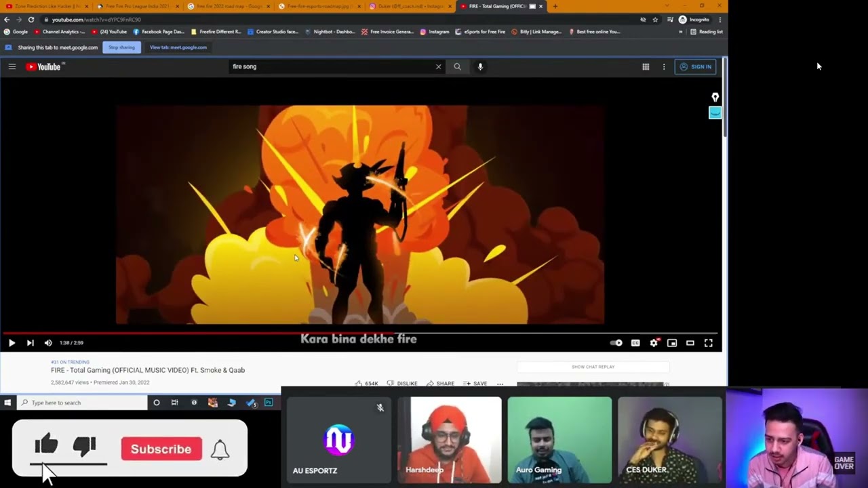Show chat replay
This screenshot has height=488, width=868.
[593, 367]
